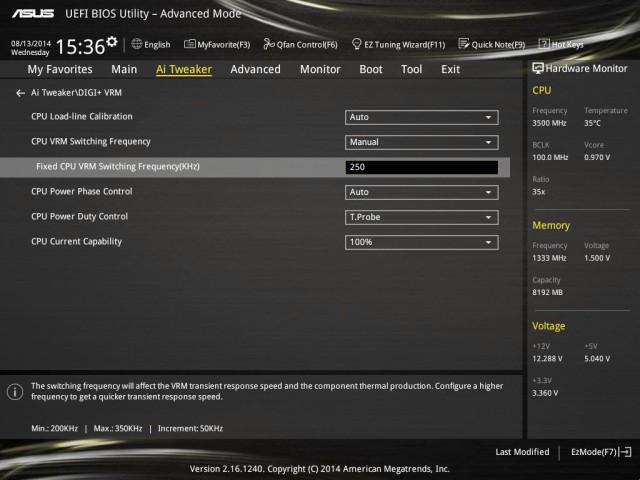
Task: Click the Hot Keys question mark icon
Action: pyautogui.click(x=544, y=44)
